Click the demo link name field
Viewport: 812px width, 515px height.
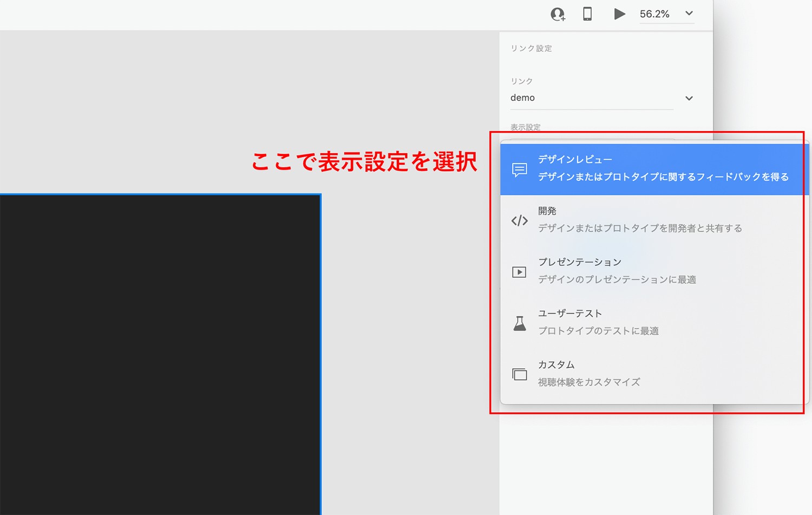pyautogui.click(x=592, y=98)
